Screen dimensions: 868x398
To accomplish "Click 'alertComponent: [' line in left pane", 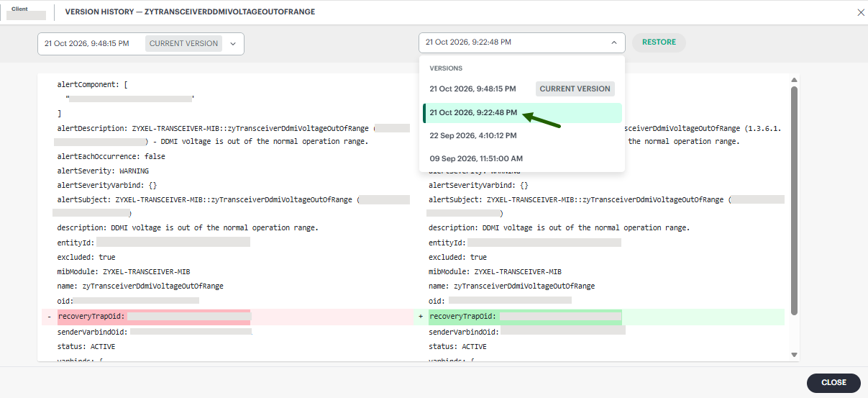I will click(92, 85).
